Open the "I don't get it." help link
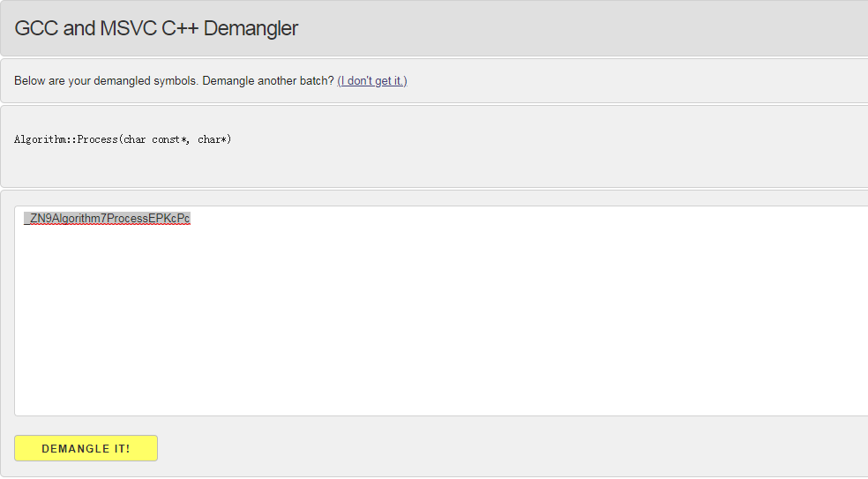Image resolution: width=868 pixels, height=479 pixels. (372, 81)
